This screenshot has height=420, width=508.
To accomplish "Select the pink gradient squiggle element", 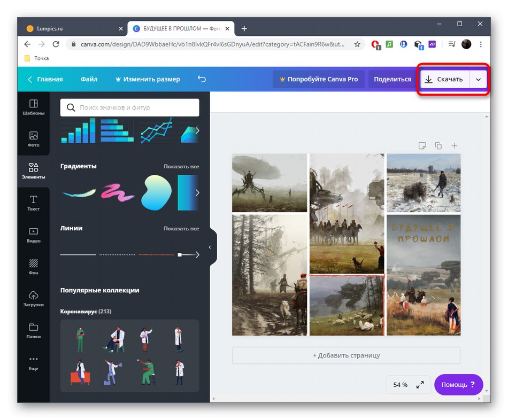I will 117,193.
